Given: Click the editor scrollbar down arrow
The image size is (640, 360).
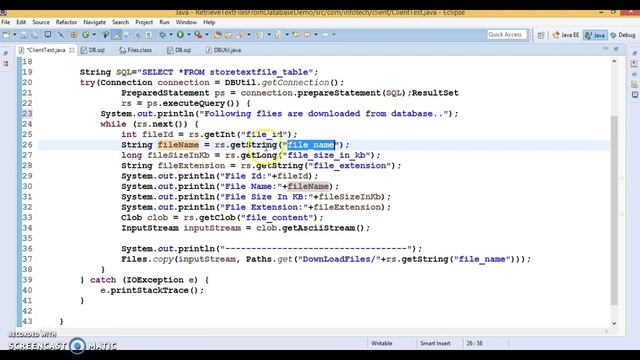Looking at the screenshot, I should [x=614, y=323].
